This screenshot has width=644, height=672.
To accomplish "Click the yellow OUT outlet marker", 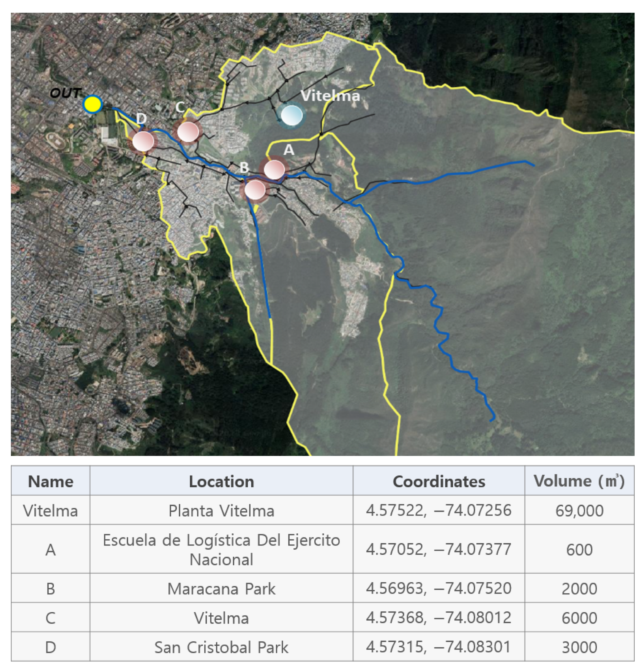I will click(93, 104).
